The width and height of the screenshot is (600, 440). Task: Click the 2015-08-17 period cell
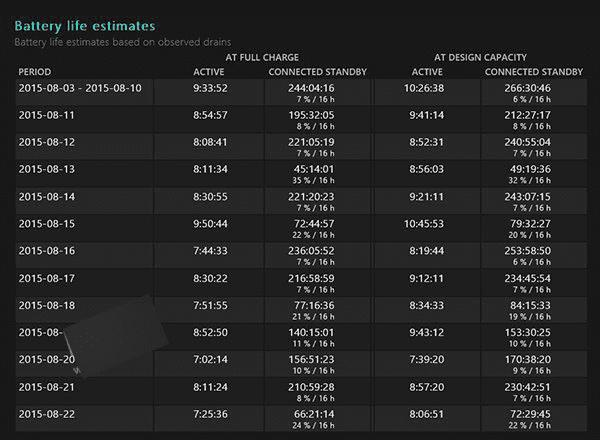click(x=47, y=277)
